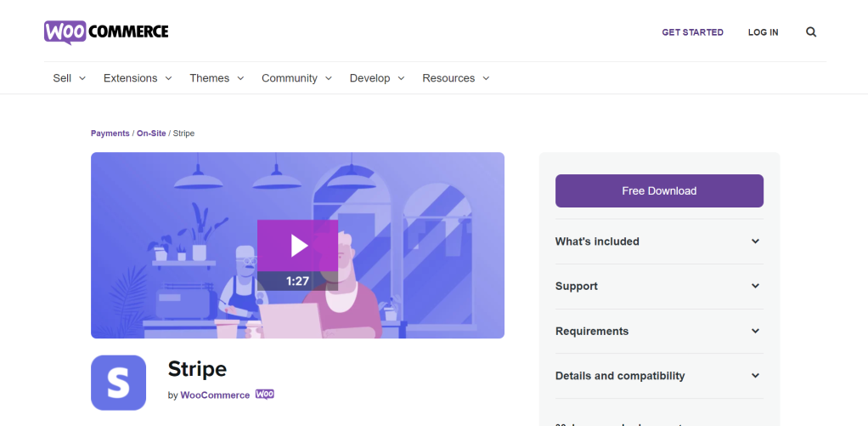Click the On-Site breadcrumb link
Image resolution: width=868 pixels, height=426 pixels.
coord(151,133)
